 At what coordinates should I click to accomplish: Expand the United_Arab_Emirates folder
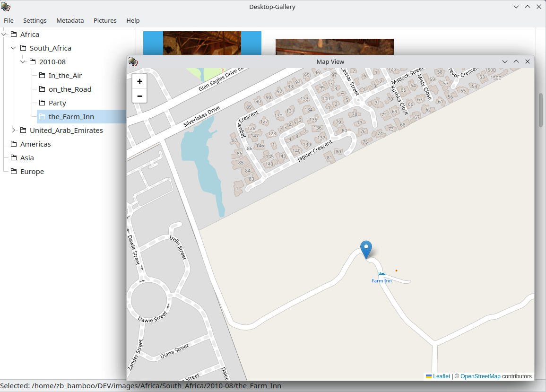point(13,130)
